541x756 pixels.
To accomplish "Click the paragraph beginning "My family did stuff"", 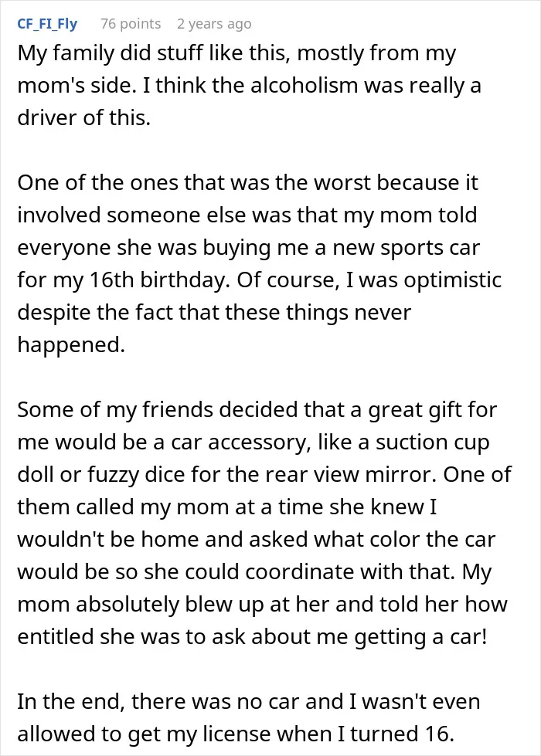I will point(250,85).
